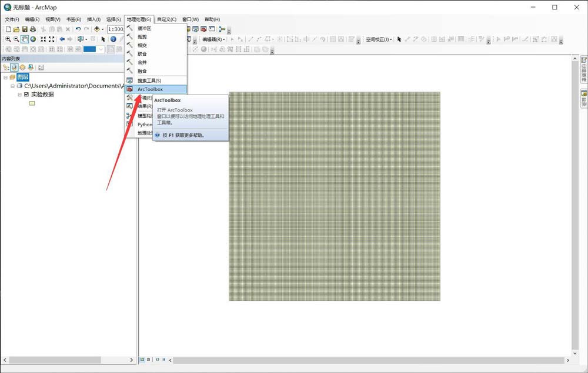Screen dimensions: 588x373
Task: Open the 插入(I) menu
Action: (x=93, y=19)
